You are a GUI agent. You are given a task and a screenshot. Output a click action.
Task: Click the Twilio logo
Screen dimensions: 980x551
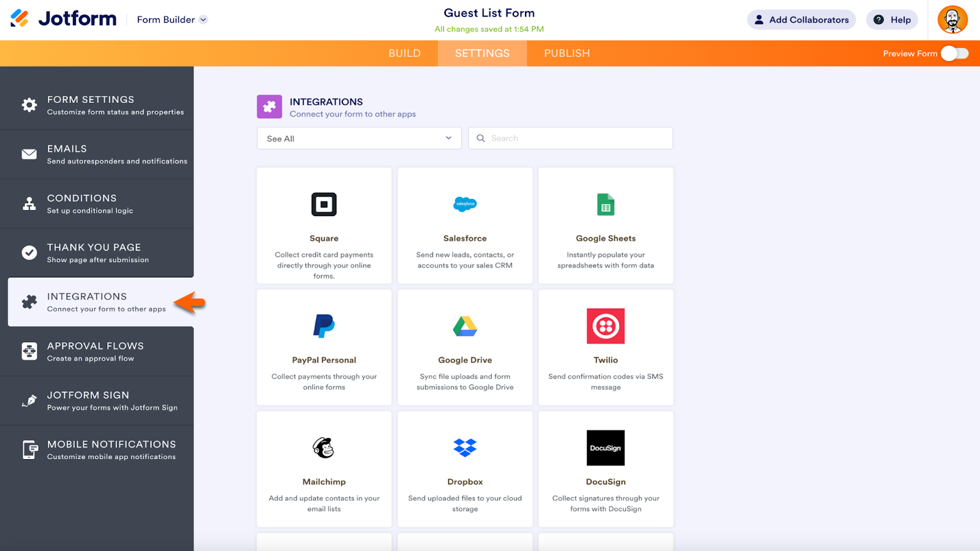606,326
